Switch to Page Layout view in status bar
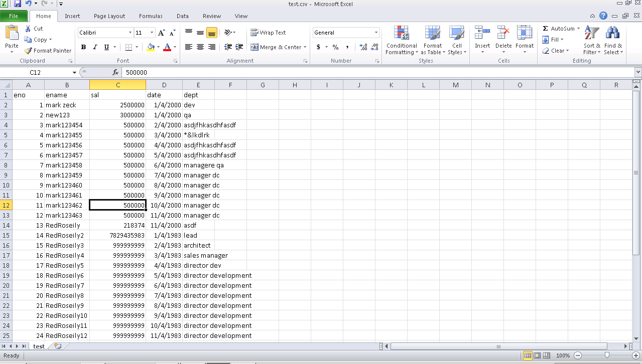Image resolution: width=642 pixels, height=364 pixels. pyautogui.click(x=537, y=355)
